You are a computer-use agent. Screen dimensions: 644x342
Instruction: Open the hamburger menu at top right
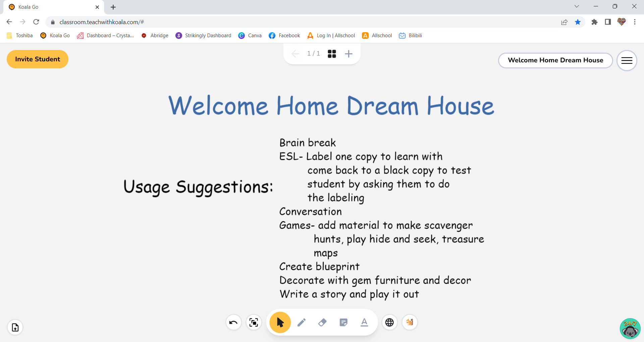pos(627,60)
